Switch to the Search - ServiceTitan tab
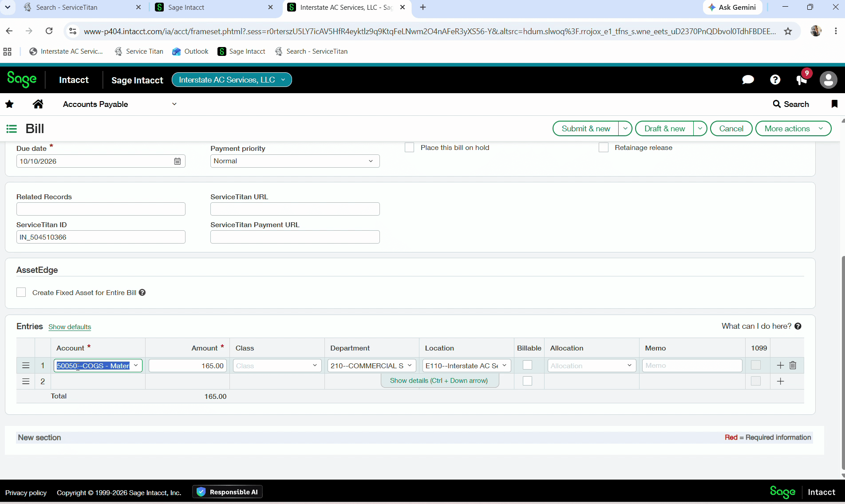This screenshot has height=504, width=845. pyautogui.click(x=82, y=8)
